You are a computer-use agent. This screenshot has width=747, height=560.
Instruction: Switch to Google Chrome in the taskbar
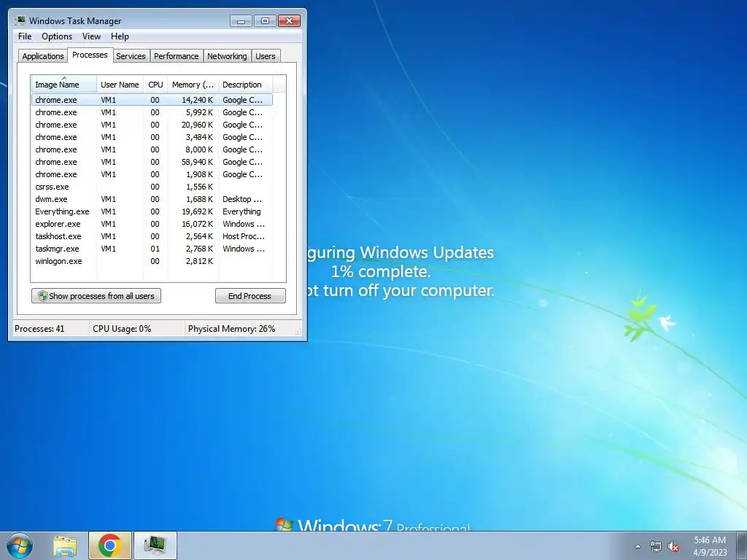[x=109, y=545]
